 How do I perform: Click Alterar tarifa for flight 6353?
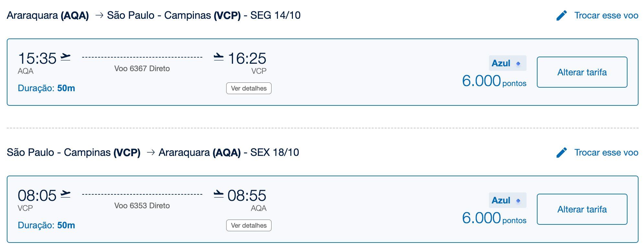[x=582, y=209]
